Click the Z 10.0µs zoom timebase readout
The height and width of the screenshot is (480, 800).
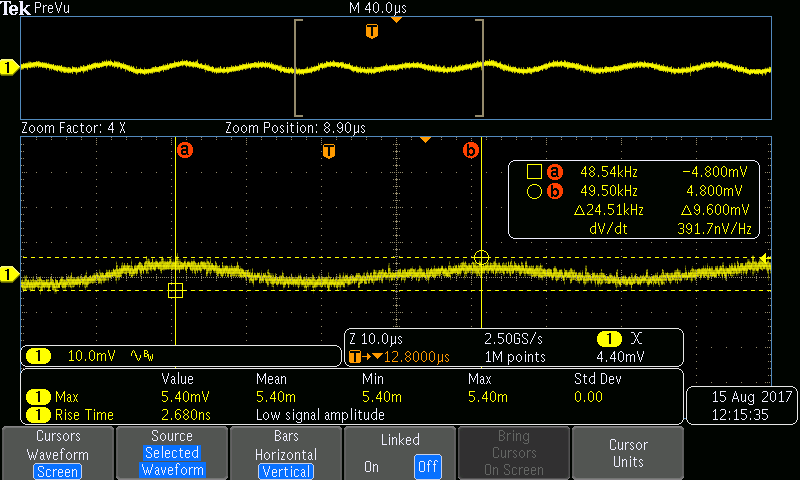pos(376,339)
